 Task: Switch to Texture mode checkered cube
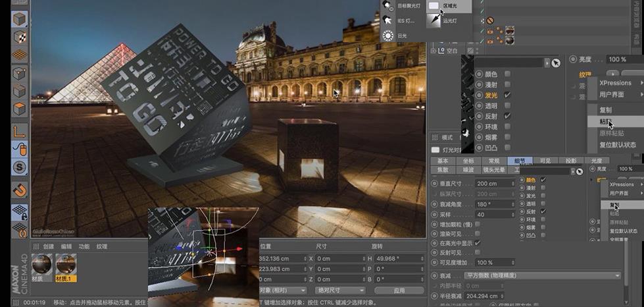(x=19, y=37)
